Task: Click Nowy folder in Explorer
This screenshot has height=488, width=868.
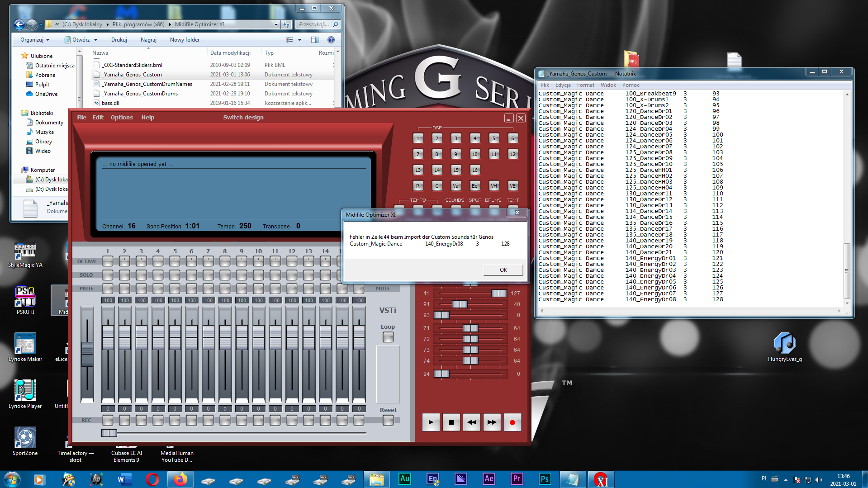Action: [x=185, y=40]
